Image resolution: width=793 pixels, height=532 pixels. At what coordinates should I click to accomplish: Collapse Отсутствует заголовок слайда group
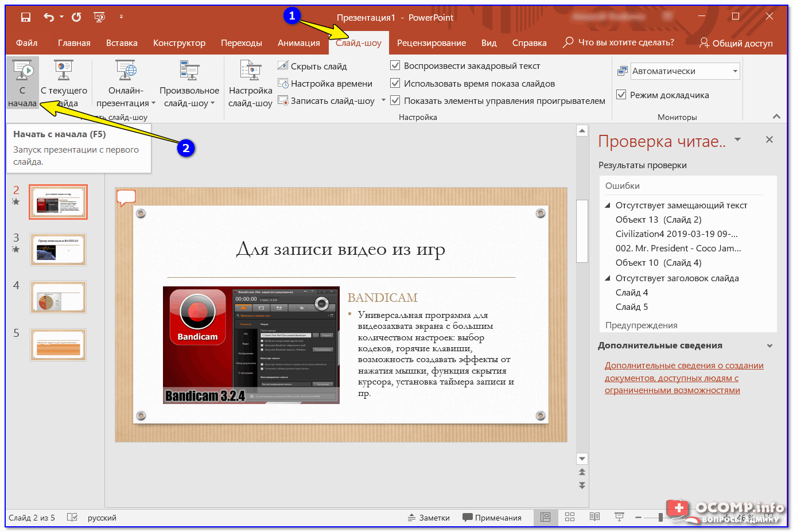pos(608,278)
